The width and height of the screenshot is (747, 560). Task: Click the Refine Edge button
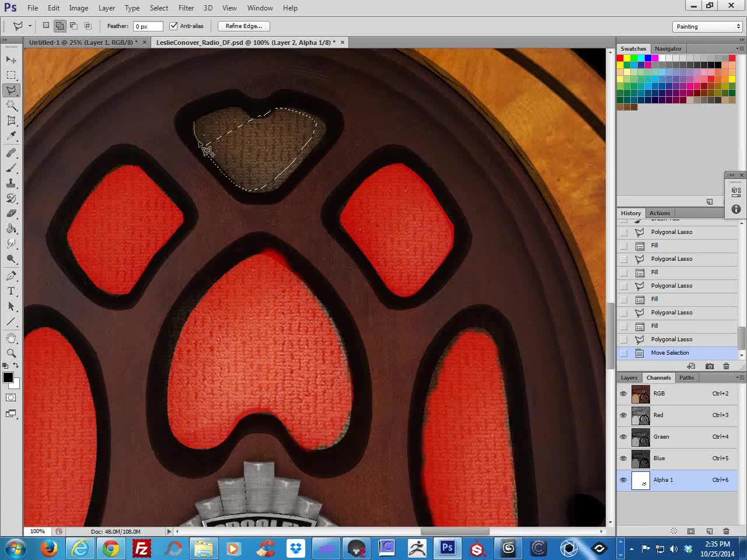(244, 26)
